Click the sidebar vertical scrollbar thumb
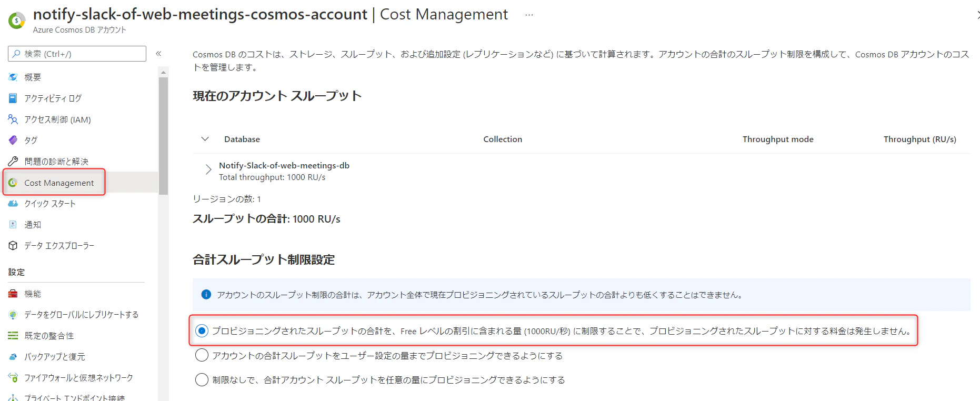Image resolution: width=980 pixels, height=401 pixels. click(163, 136)
